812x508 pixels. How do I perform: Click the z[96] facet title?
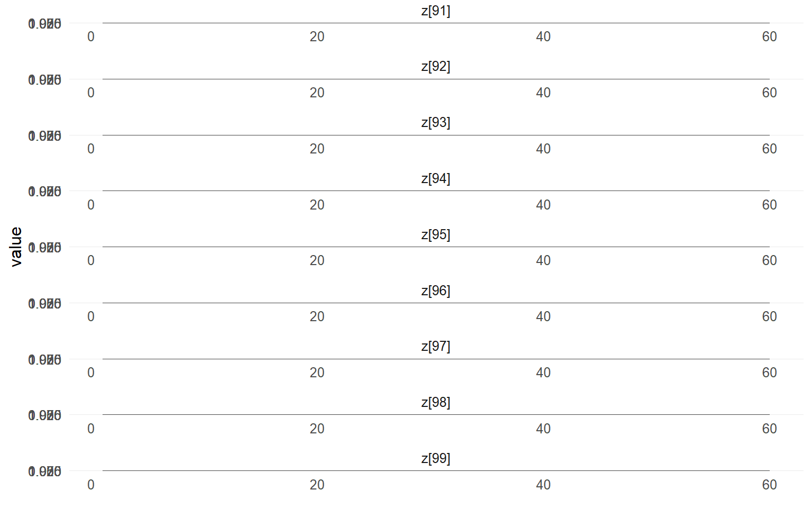pos(436,291)
